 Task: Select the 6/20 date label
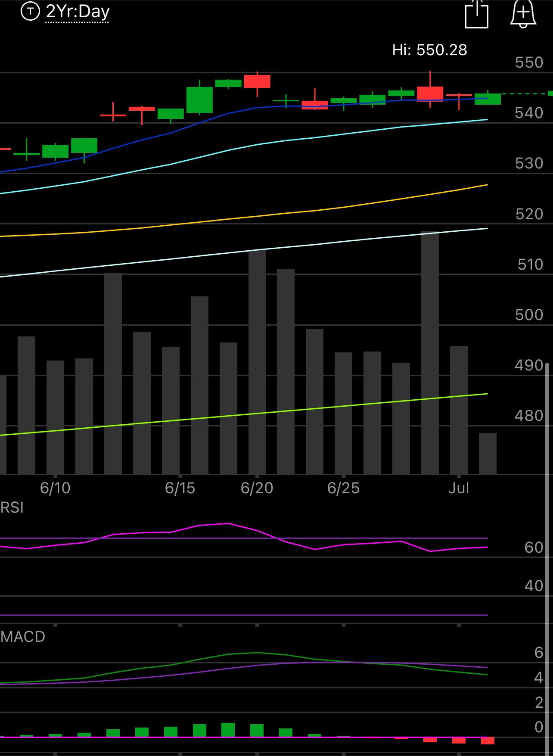[257, 488]
